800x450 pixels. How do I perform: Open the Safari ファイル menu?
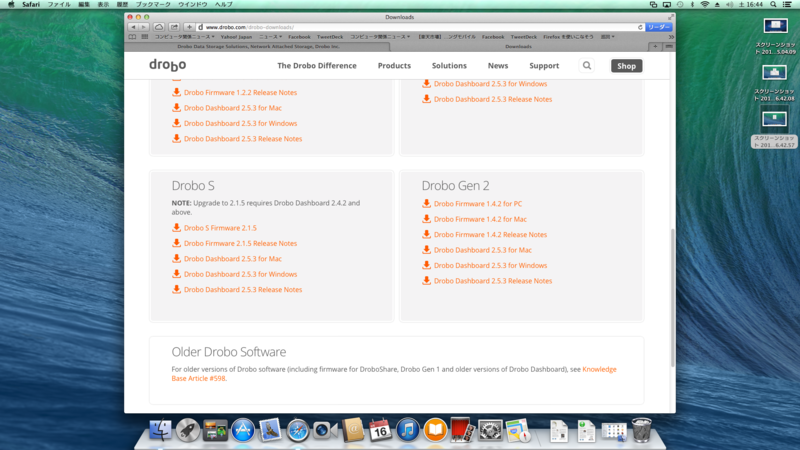(x=59, y=5)
